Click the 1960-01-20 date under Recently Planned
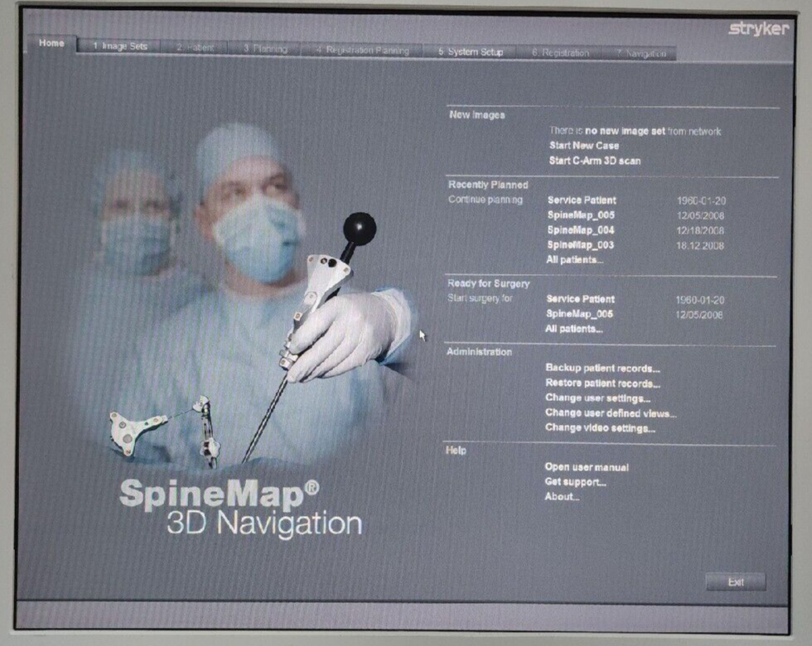Image resolution: width=812 pixels, height=646 pixels. 701,200
